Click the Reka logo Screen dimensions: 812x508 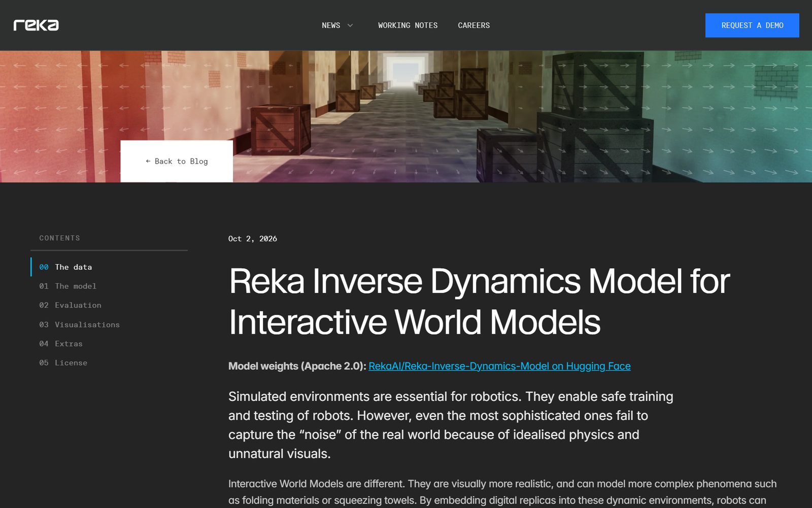36,25
